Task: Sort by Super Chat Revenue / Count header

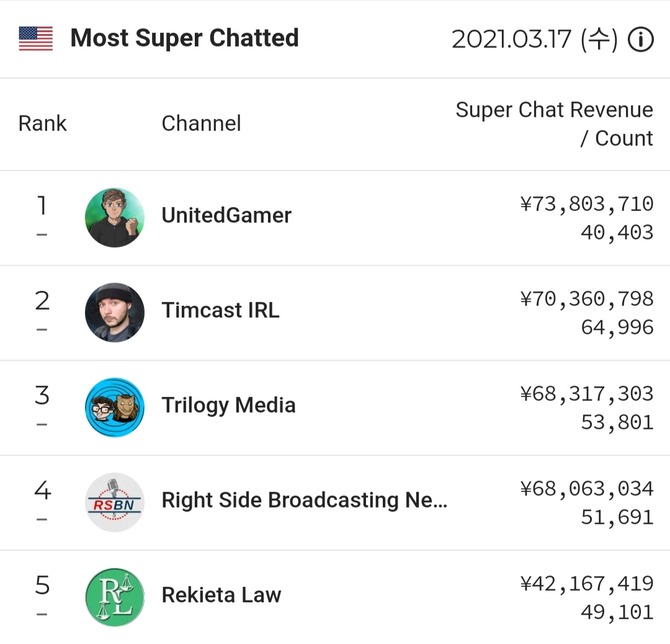Action: [554, 124]
